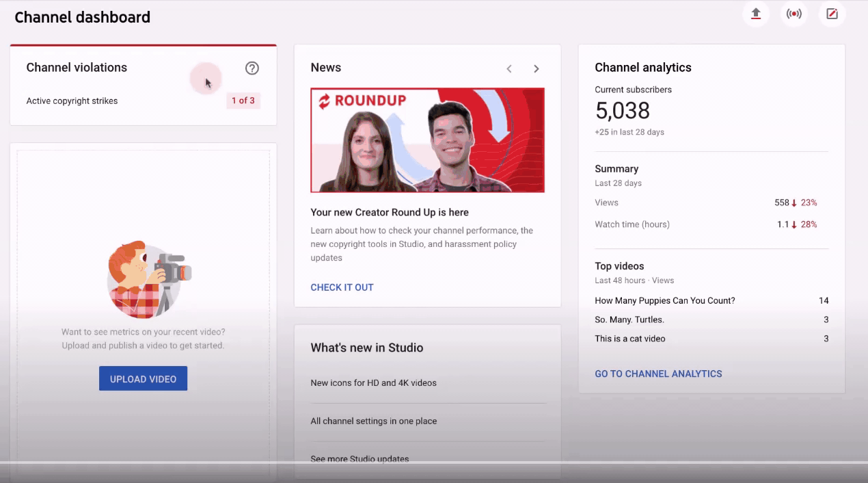This screenshot has width=868, height=483.
Task: Open 'This is a cat video' entry
Action: point(629,339)
